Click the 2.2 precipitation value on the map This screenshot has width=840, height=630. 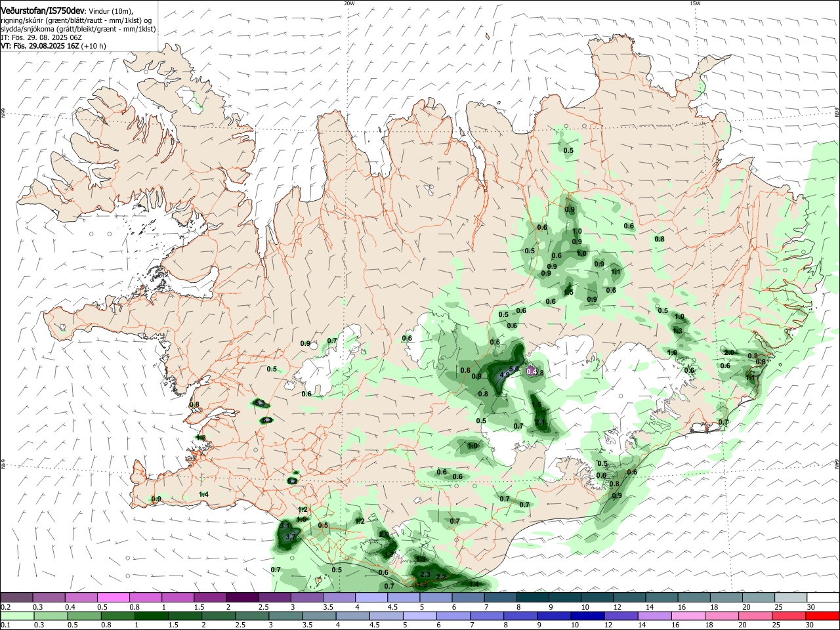(441, 577)
